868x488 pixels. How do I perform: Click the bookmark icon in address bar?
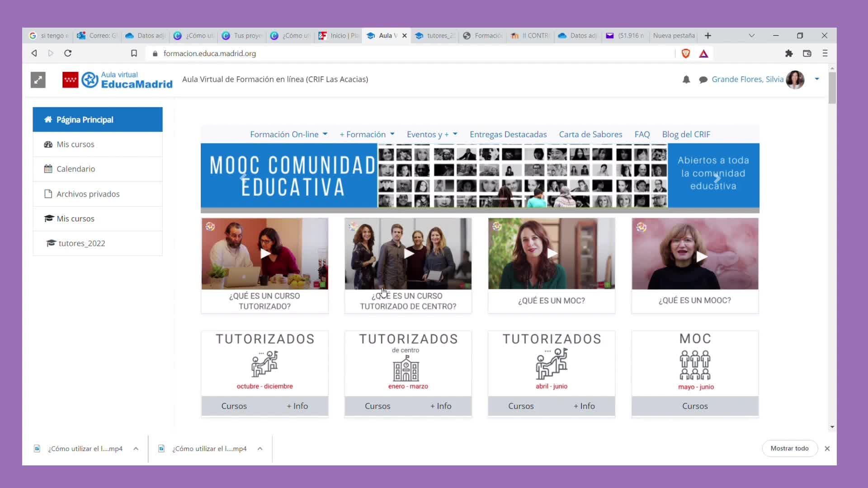click(x=134, y=53)
